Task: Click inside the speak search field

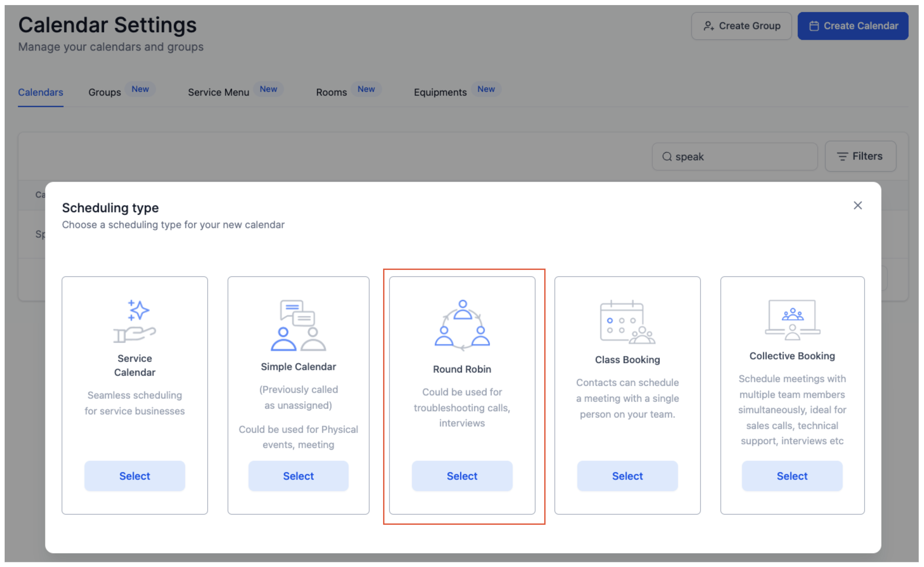Action: pos(735,156)
